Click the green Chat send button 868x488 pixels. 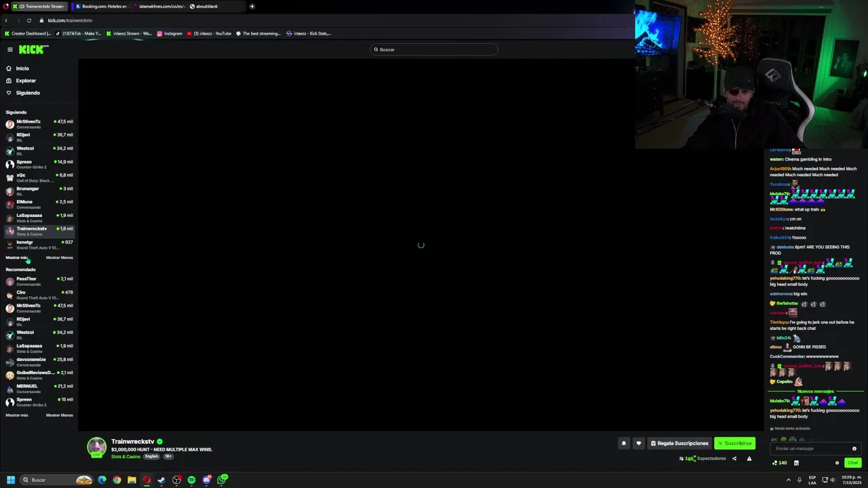(x=852, y=463)
